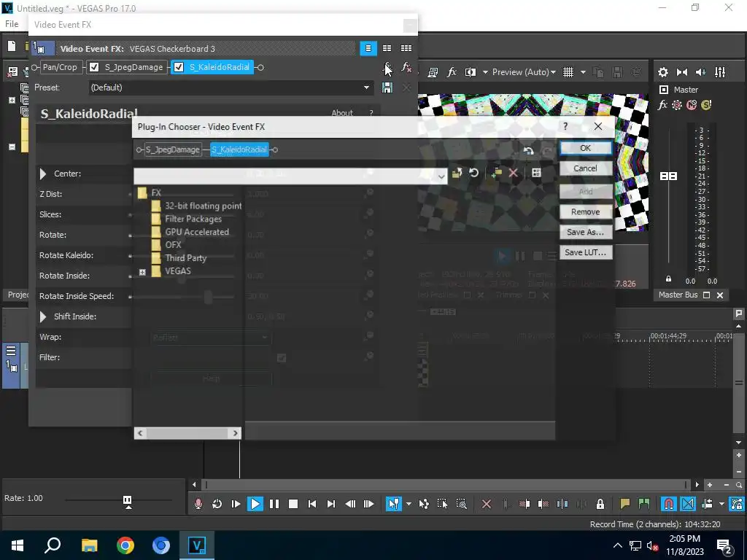Select the FX root folder
Image resolution: width=747 pixels, height=560 pixels.
156,192
